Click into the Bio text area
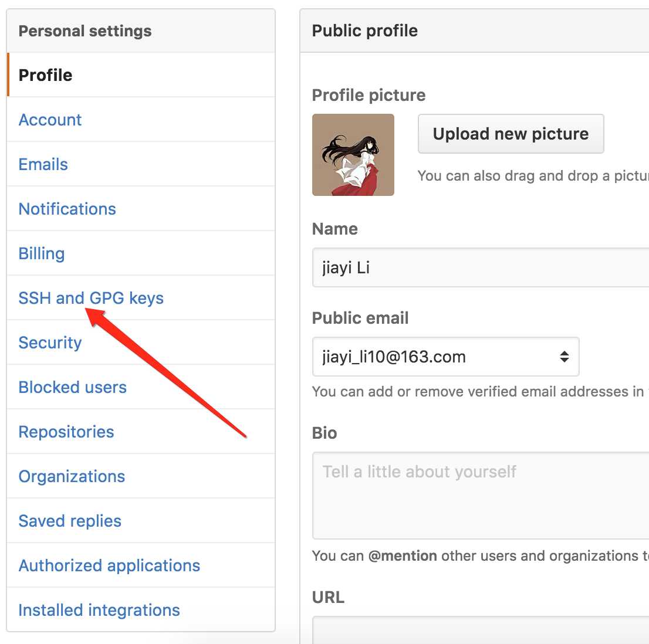This screenshot has width=649, height=644. click(481, 496)
